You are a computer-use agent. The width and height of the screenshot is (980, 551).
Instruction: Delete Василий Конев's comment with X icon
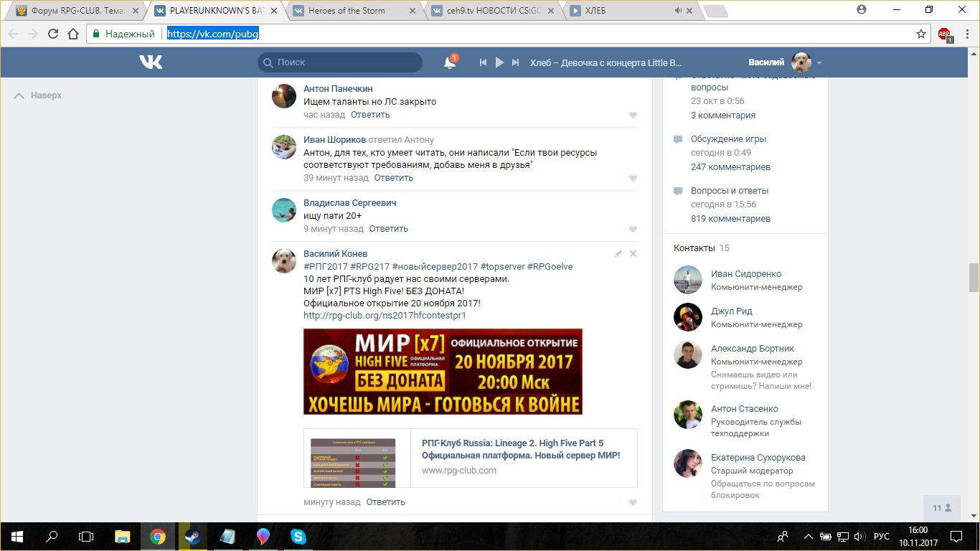tap(633, 254)
